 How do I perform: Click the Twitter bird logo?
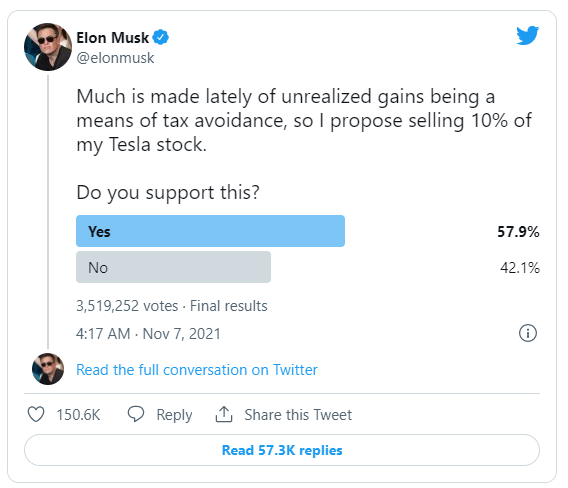[527, 35]
